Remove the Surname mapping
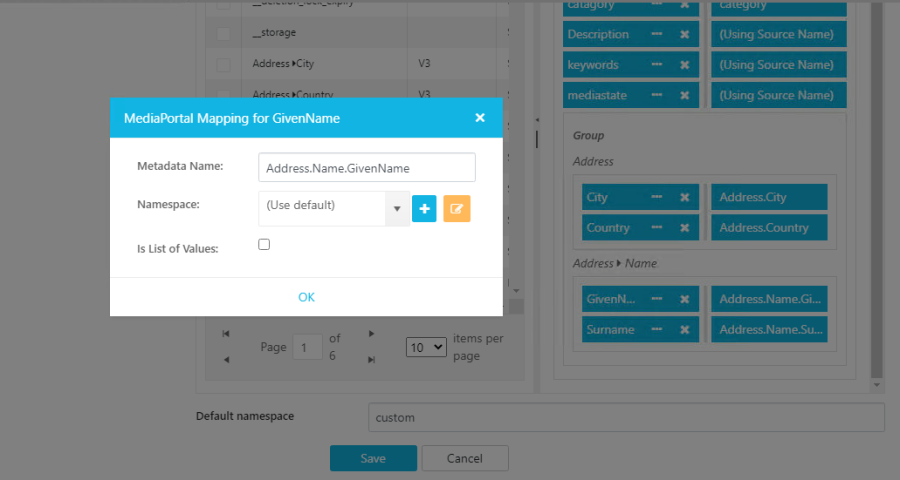This screenshot has width=900, height=480. tap(685, 330)
